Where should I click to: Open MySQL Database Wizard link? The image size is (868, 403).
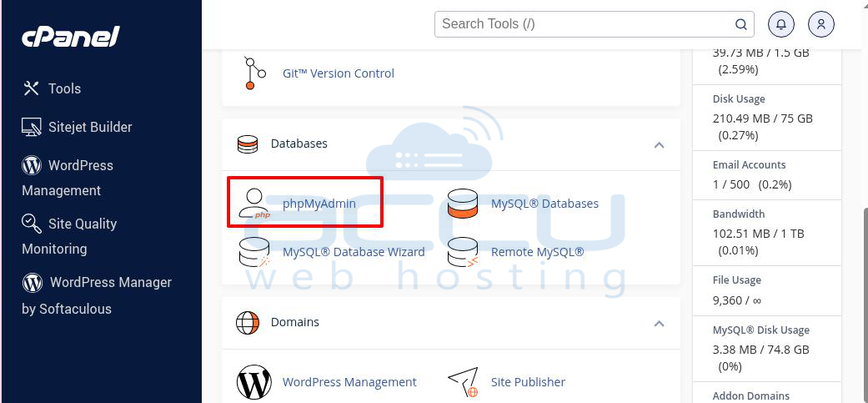(354, 252)
